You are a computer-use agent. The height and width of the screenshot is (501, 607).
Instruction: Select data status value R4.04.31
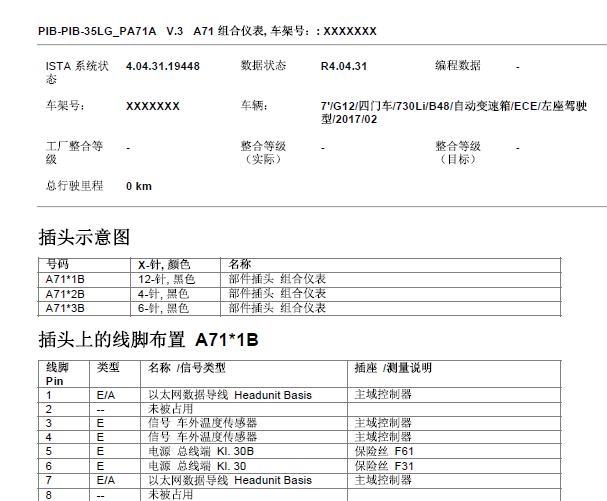344,66
